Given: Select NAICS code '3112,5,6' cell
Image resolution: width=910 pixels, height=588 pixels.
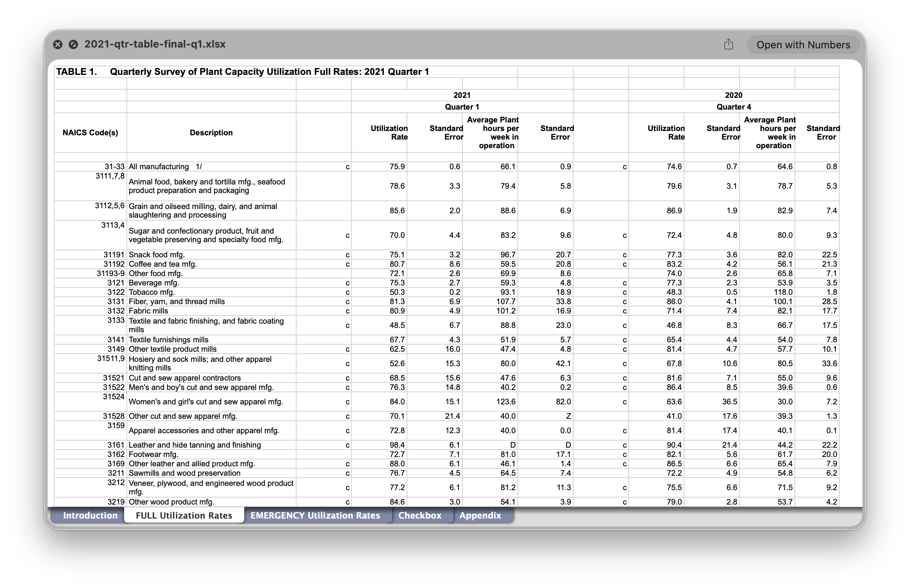Looking at the screenshot, I should (90, 211).
